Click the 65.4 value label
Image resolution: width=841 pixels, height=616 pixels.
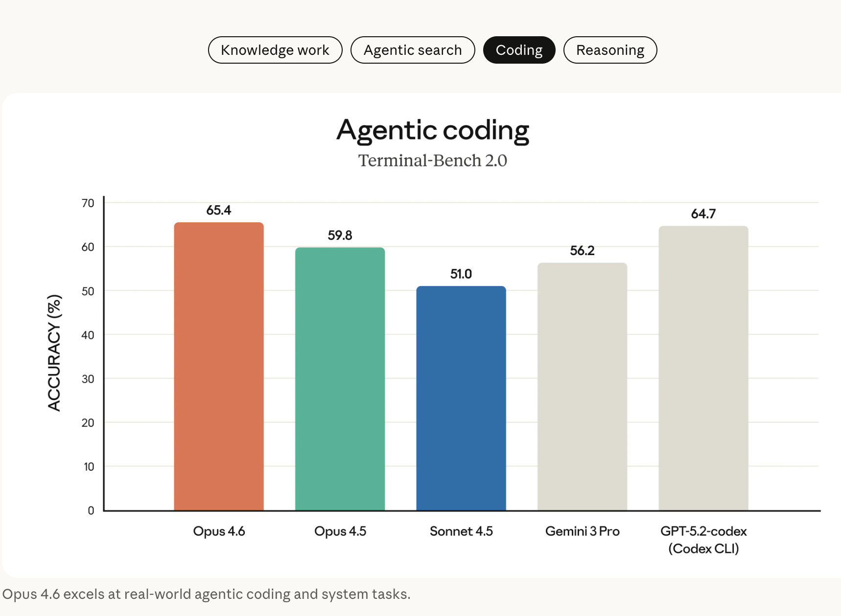pos(219,210)
